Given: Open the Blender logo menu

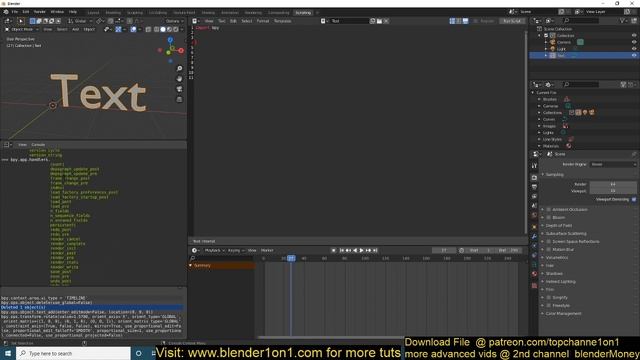Looking at the screenshot, I should 6,12.
